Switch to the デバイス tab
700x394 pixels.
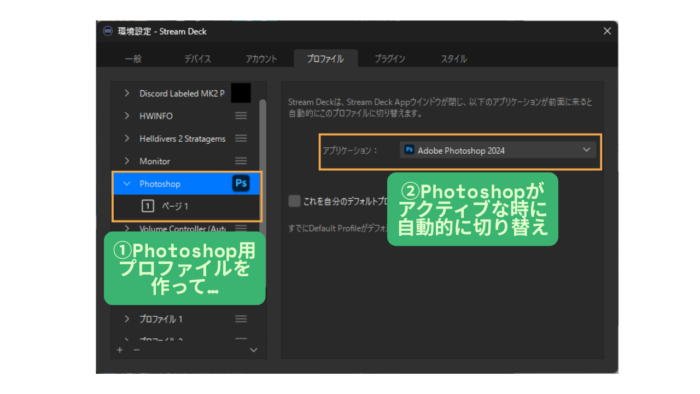(197, 59)
